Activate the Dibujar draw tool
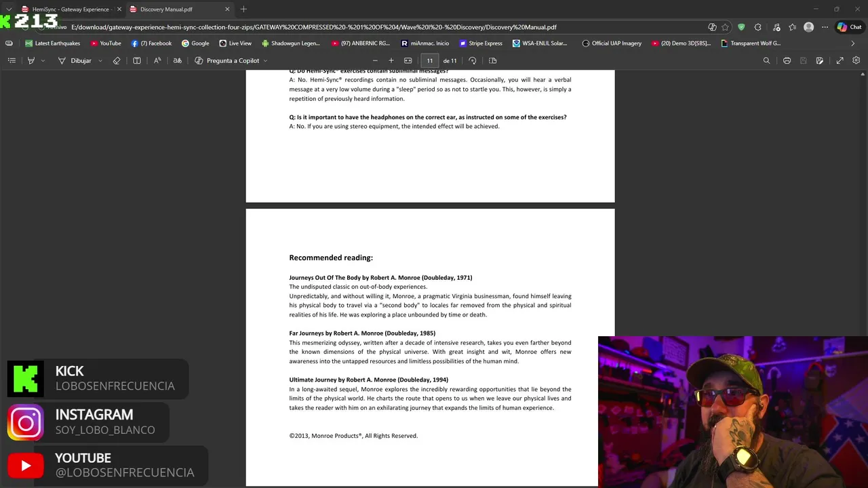Screen dimensions: 868x488 (75, 60)
